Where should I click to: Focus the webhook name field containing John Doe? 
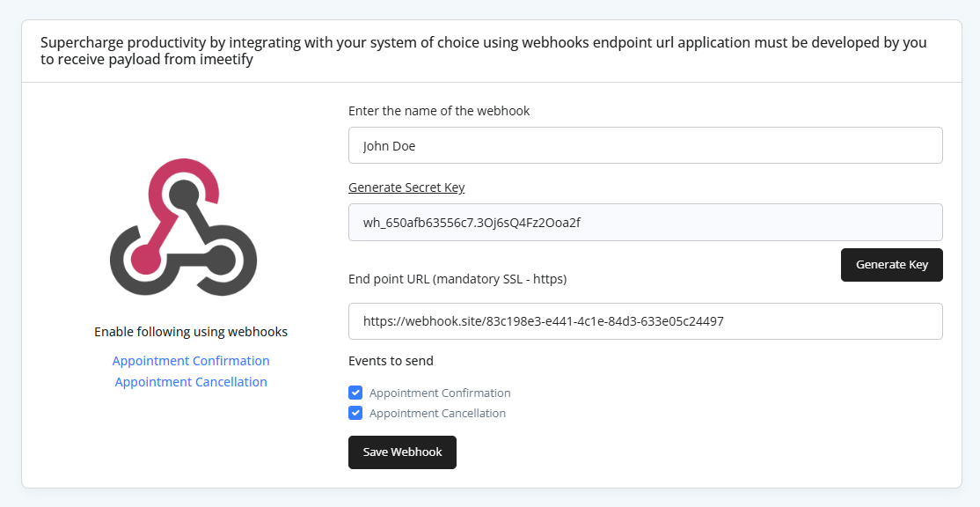point(645,146)
